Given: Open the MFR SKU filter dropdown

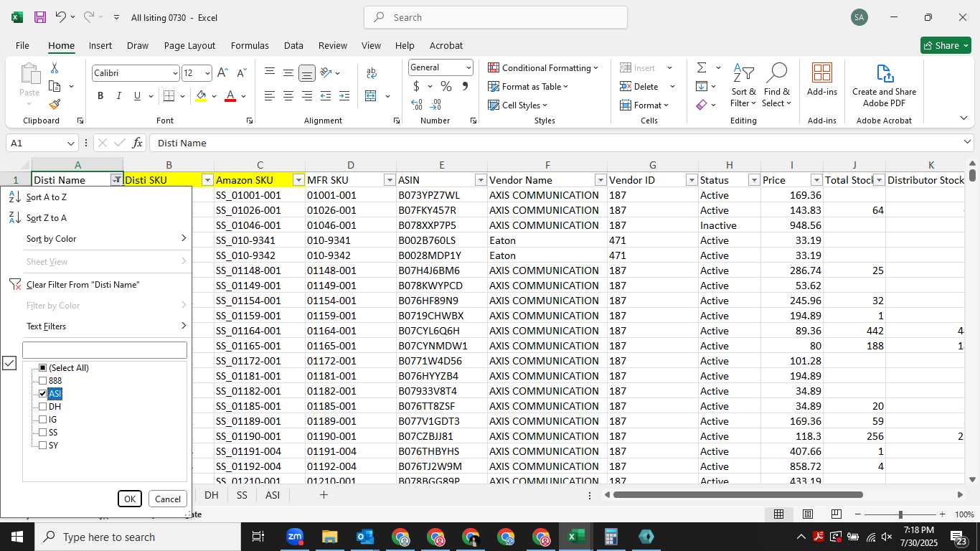Looking at the screenshot, I should 390,180.
